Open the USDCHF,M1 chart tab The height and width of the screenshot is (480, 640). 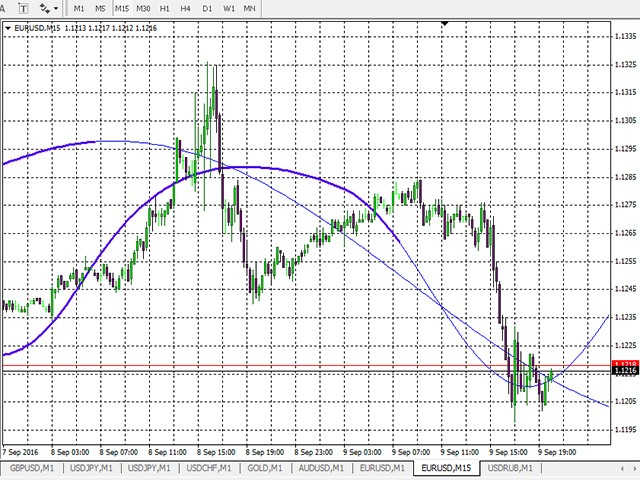click(x=209, y=468)
